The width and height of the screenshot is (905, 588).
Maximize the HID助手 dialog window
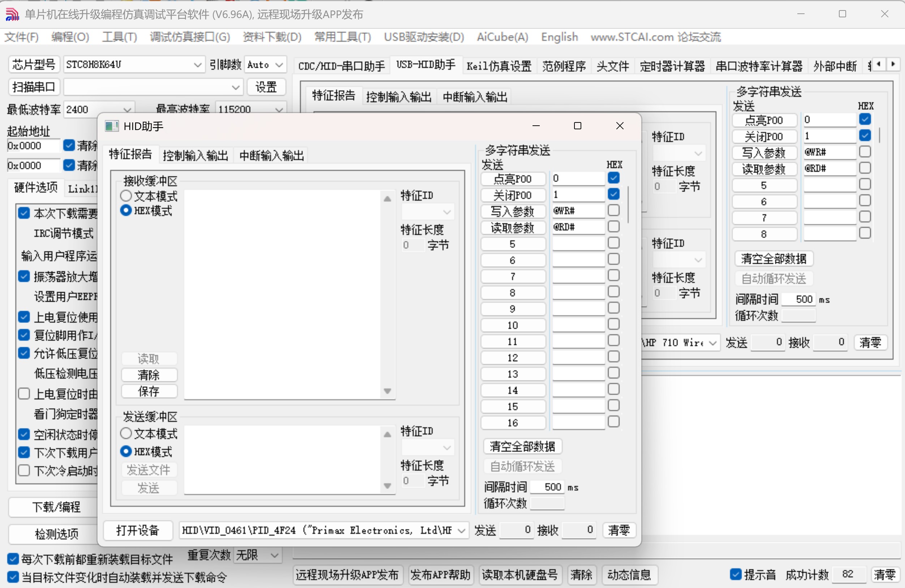click(x=577, y=126)
